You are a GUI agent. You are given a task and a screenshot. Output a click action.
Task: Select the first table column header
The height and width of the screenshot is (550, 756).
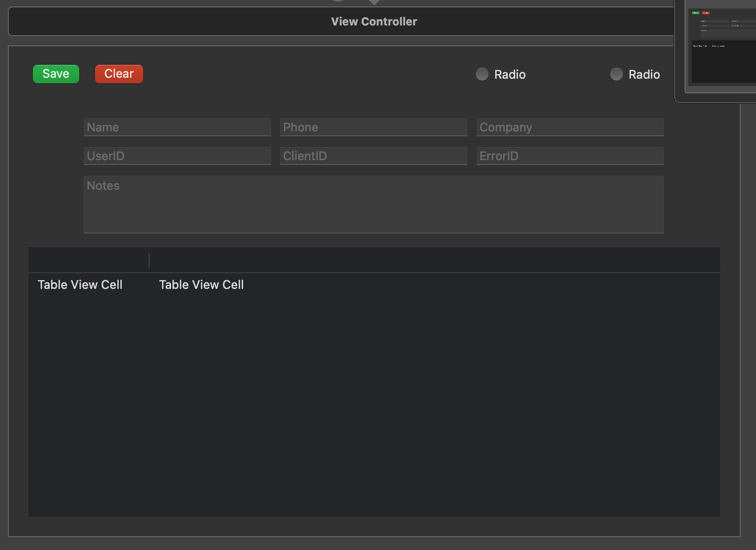coord(88,260)
